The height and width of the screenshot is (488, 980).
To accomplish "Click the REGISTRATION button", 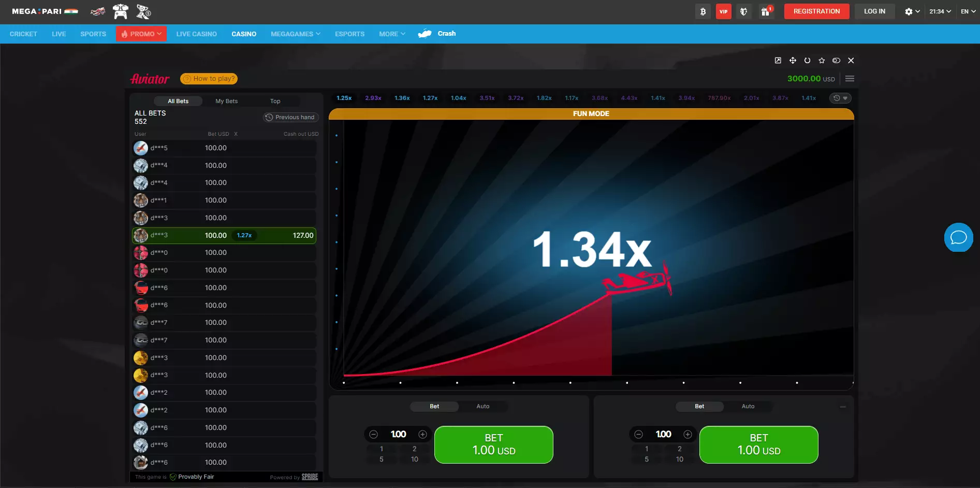I will (x=816, y=11).
